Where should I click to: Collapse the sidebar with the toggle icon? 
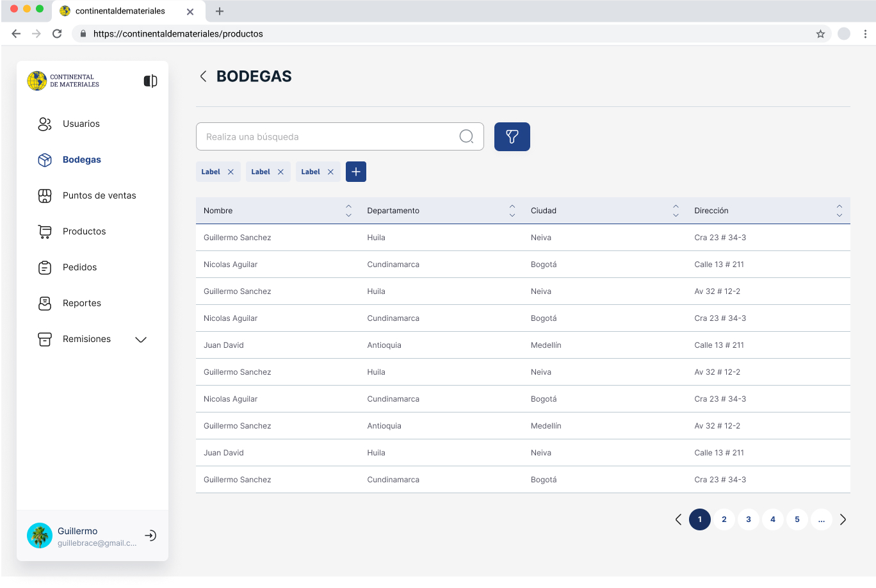(x=150, y=81)
